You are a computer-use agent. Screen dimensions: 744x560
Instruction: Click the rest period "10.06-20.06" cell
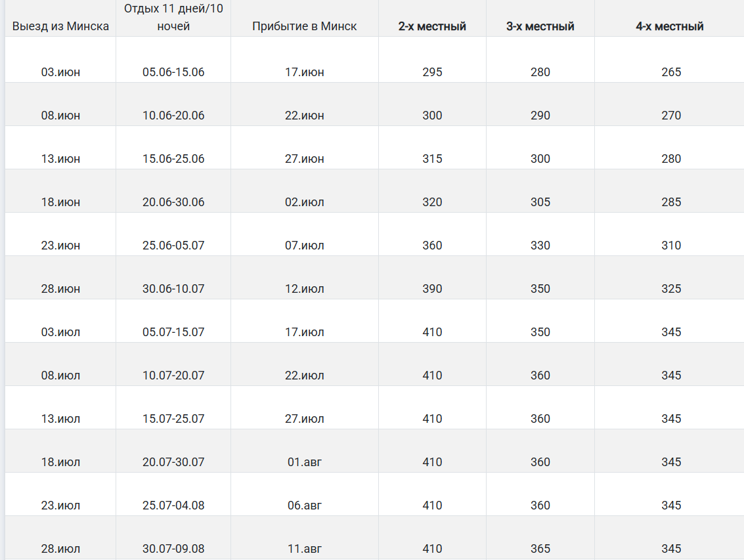[173, 116]
